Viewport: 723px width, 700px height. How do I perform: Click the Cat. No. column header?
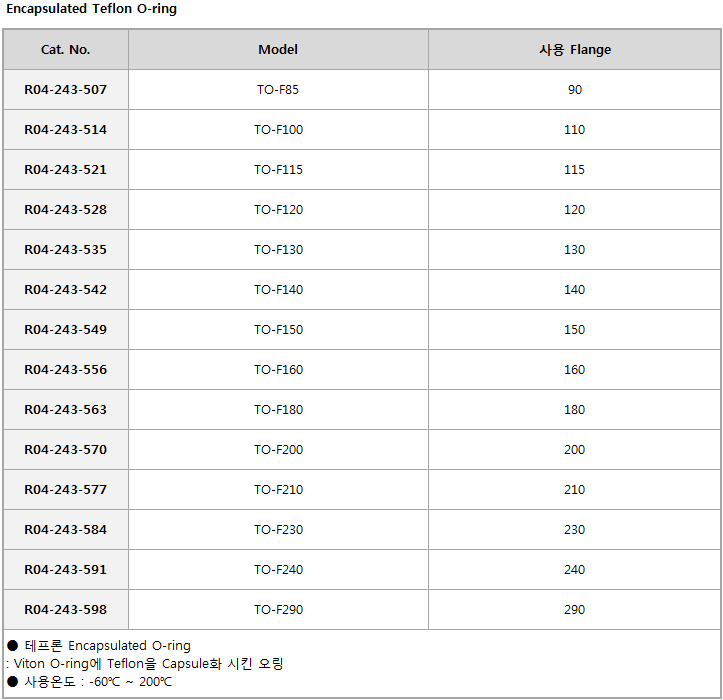click(65, 49)
